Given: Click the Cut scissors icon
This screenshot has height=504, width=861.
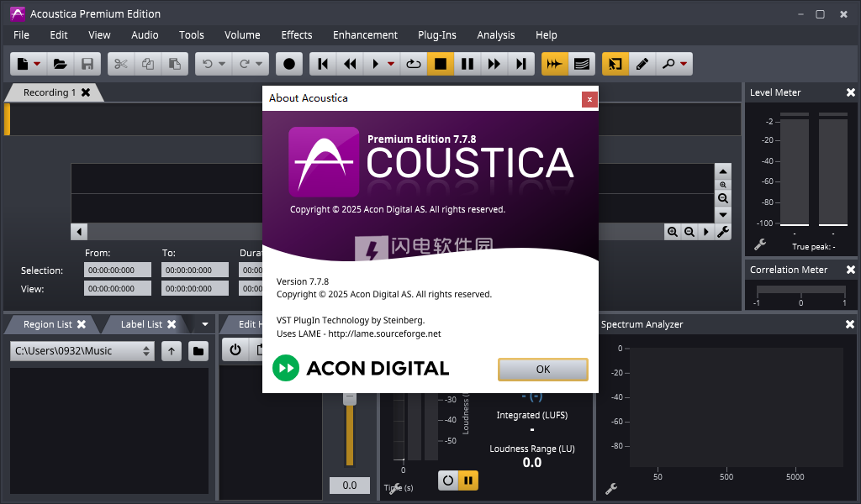Looking at the screenshot, I should [121, 64].
